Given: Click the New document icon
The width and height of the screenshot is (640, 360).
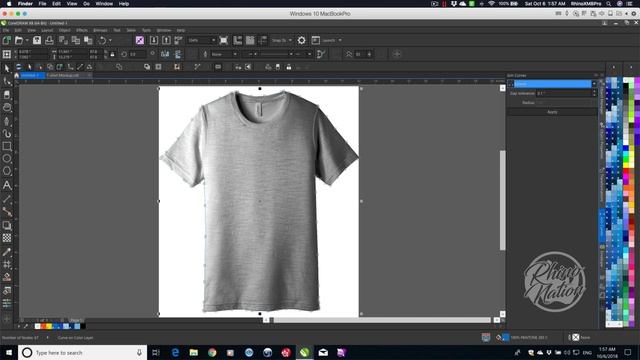Looking at the screenshot, I should [7, 40].
